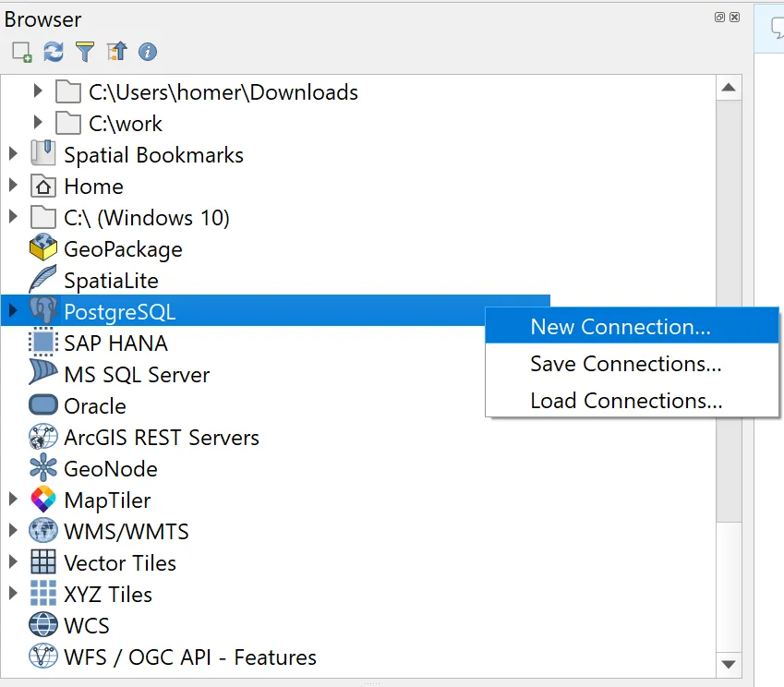784x687 pixels.
Task: Expand the C:\work folder
Action: click(x=38, y=123)
